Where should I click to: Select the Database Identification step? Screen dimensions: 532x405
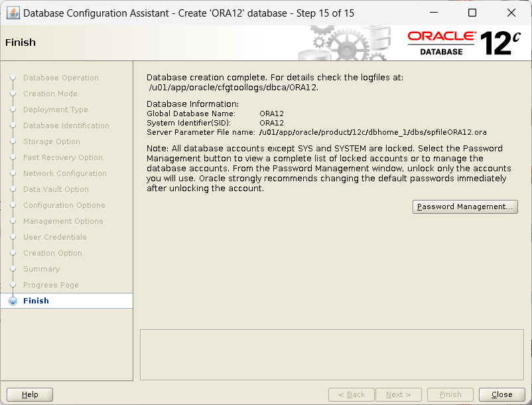(66, 125)
